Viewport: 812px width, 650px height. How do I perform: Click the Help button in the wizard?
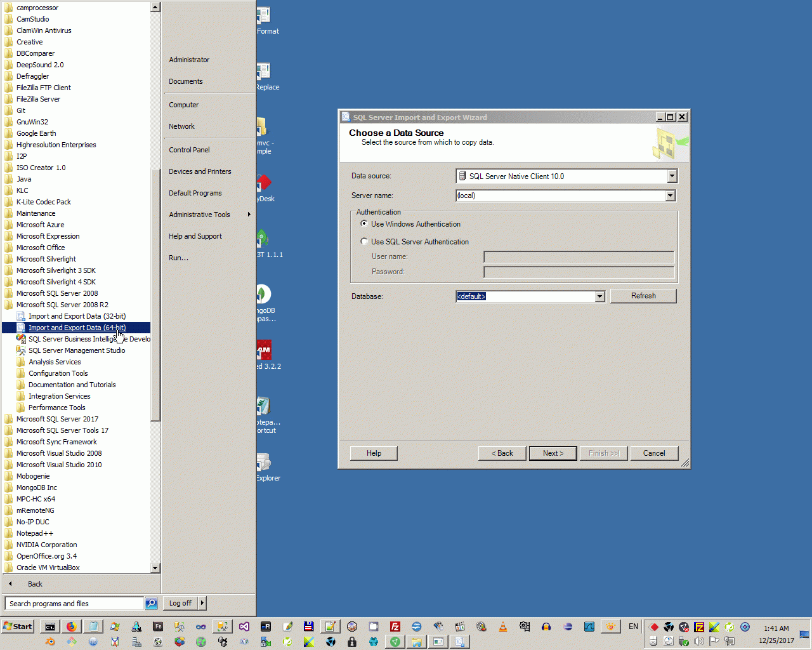pos(374,453)
